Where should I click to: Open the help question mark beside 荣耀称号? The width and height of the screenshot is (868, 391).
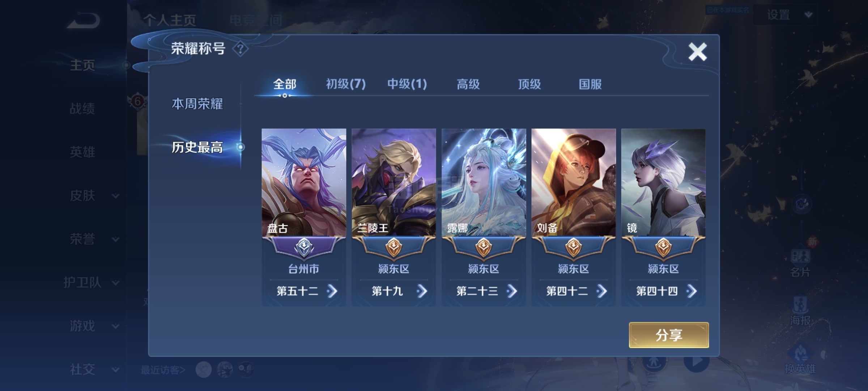[x=241, y=49]
